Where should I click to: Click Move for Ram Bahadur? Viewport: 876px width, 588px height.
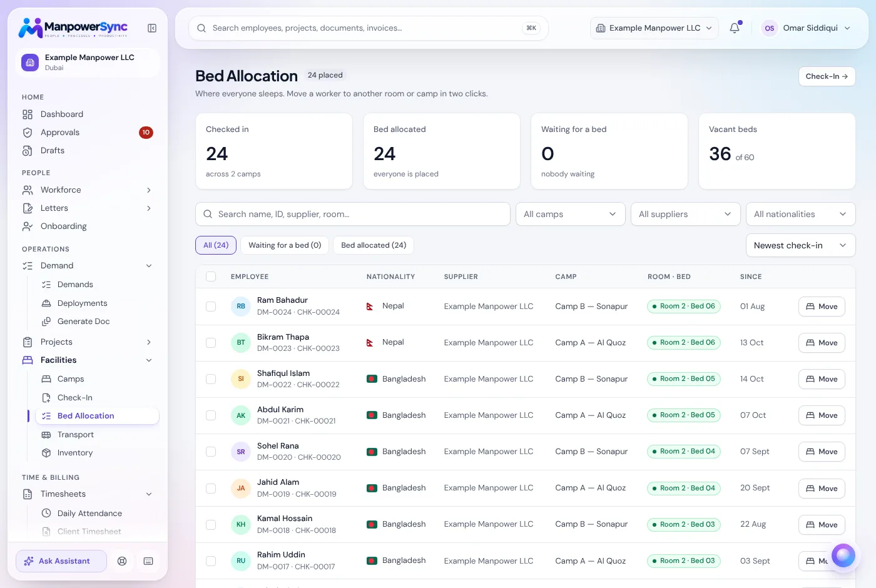click(x=822, y=307)
